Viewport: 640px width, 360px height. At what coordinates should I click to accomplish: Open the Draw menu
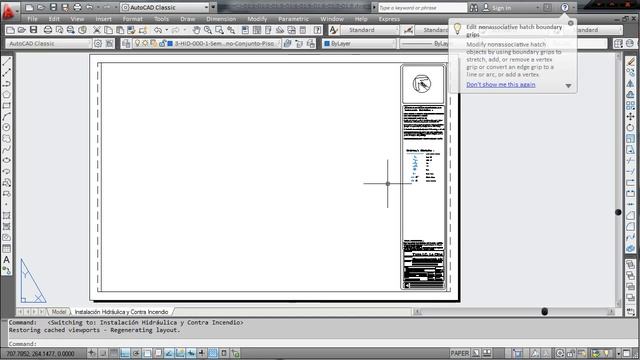click(x=187, y=19)
